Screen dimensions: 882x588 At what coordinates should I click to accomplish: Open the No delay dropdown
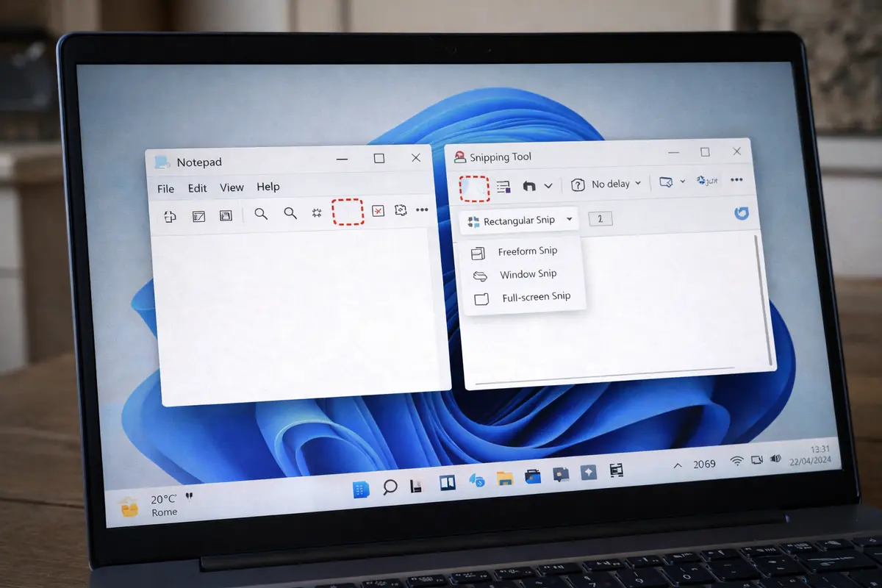[x=607, y=184]
